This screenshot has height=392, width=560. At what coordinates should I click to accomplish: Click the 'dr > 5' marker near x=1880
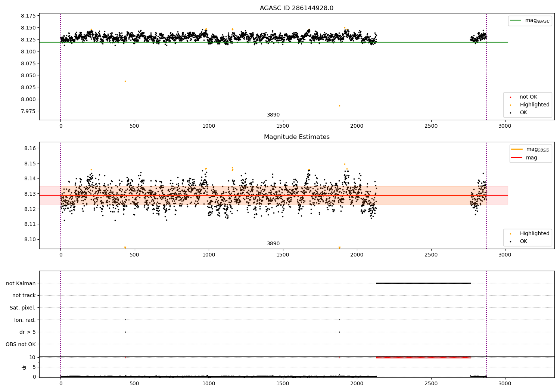point(339,332)
